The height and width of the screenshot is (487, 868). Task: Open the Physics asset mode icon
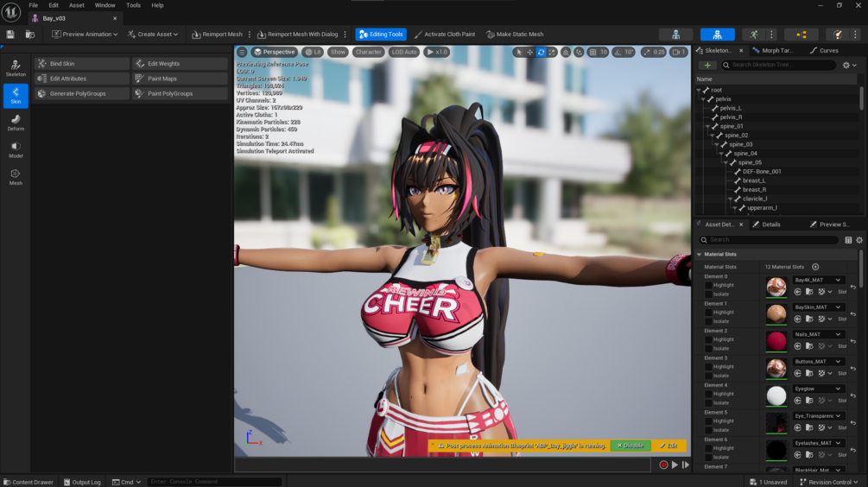click(838, 35)
